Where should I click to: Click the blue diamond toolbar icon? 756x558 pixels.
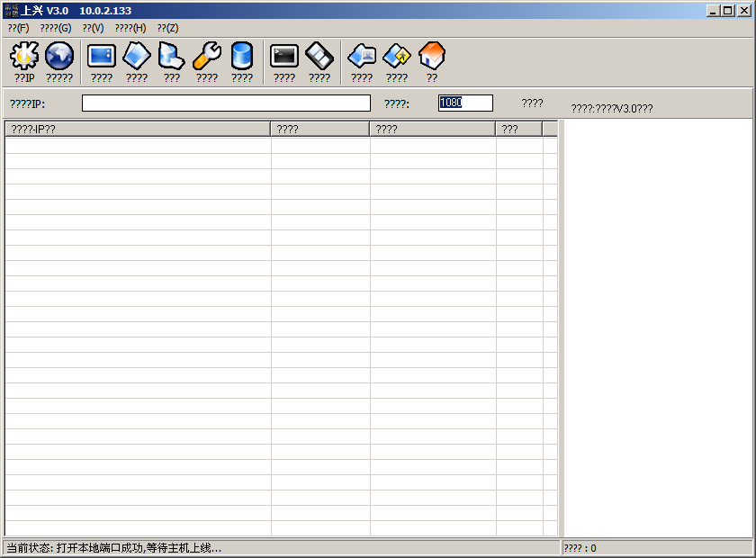(x=137, y=57)
